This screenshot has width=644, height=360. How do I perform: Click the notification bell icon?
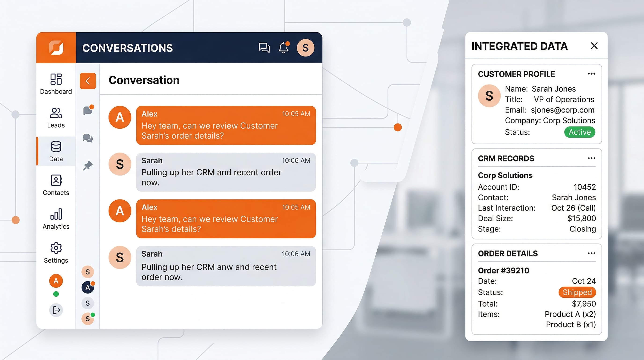tap(283, 48)
